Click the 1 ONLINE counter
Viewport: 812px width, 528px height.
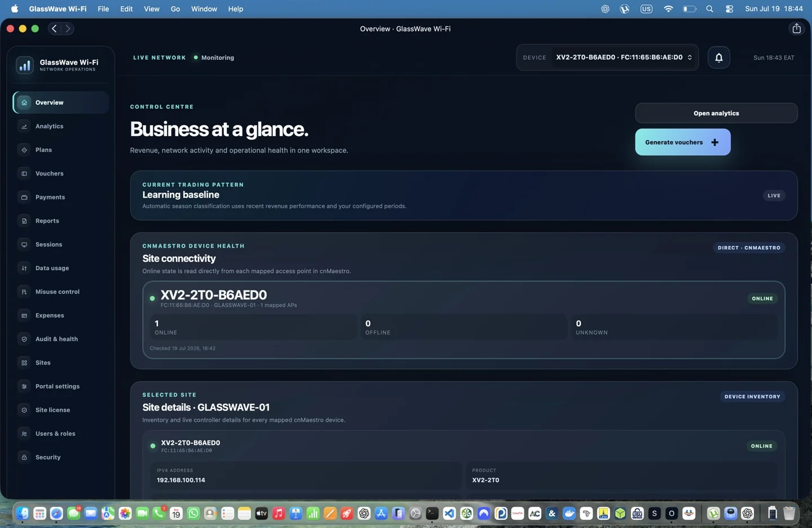coord(253,327)
